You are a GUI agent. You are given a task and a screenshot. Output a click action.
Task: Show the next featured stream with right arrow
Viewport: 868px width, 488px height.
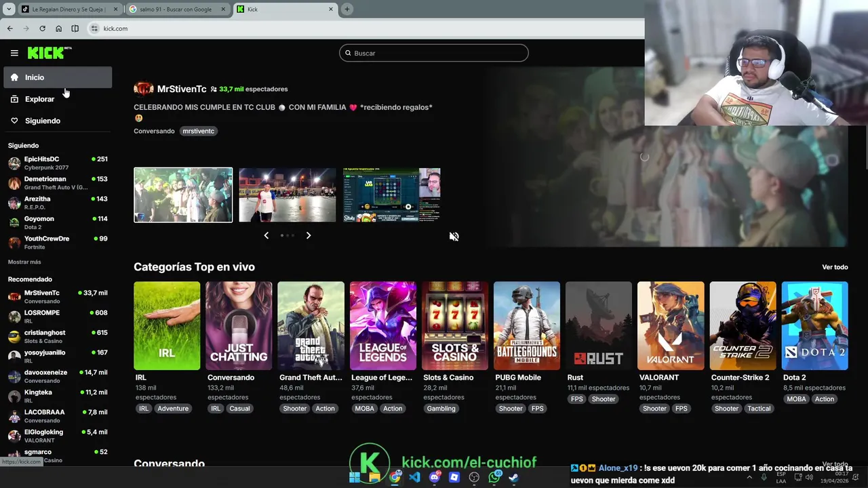coord(309,235)
